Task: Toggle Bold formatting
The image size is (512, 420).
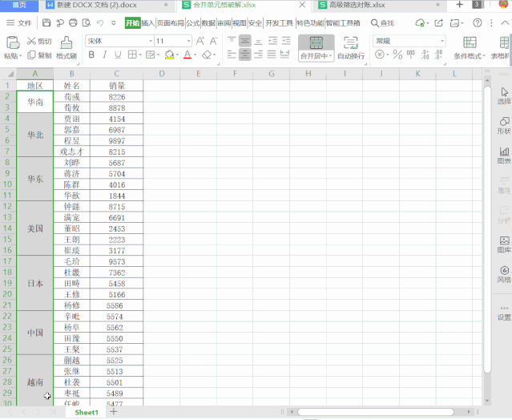Action: tap(91, 55)
